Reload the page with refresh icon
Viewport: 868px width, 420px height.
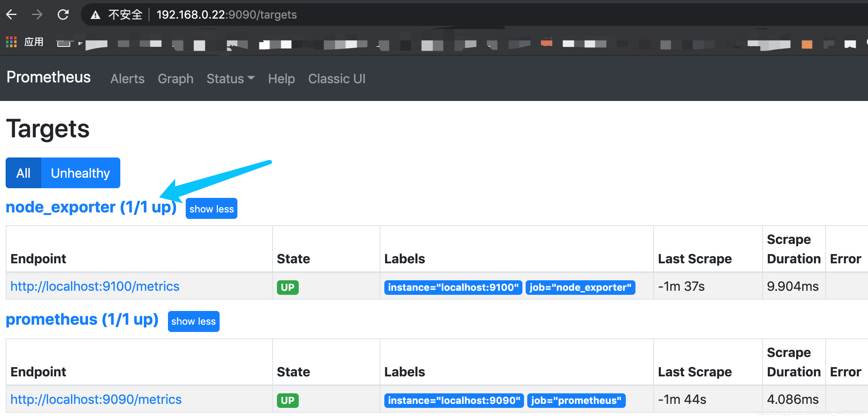click(x=63, y=15)
